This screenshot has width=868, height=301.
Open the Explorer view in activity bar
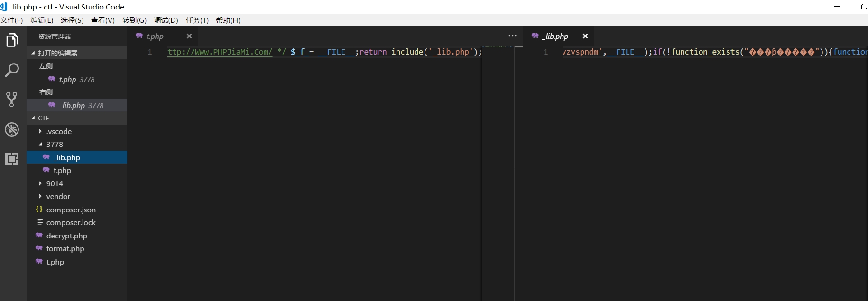tap(12, 40)
